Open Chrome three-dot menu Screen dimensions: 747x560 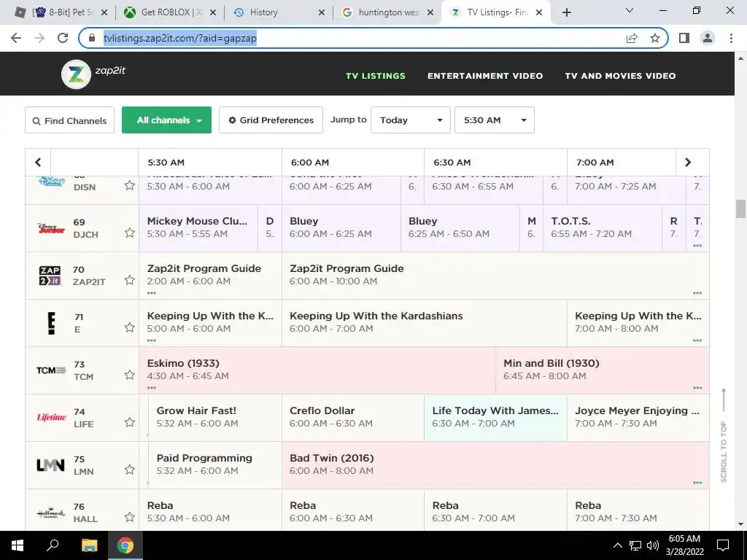(x=731, y=38)
